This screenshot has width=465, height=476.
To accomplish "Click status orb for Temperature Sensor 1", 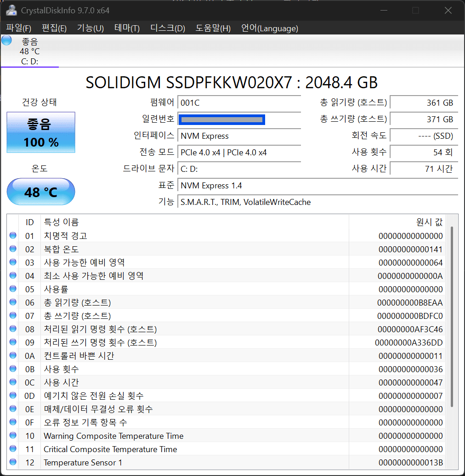I will [13, 462].
